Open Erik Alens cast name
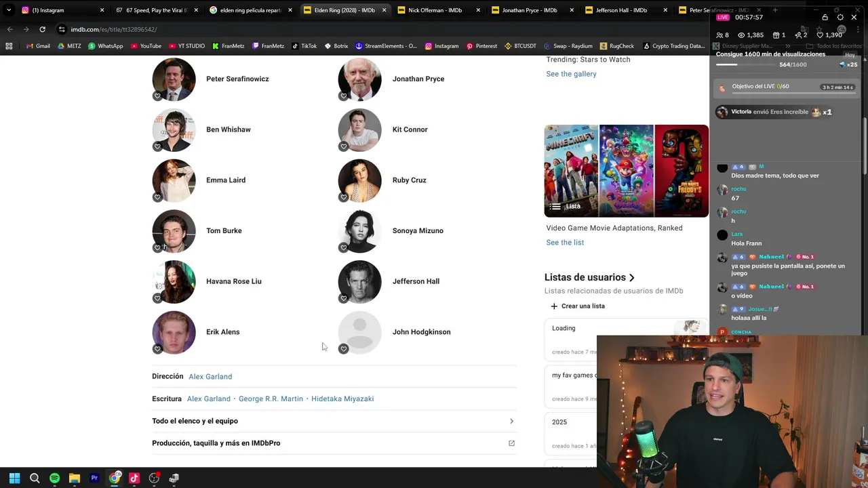The height and width of the screenshot is (488, 868). pos(222,332)
